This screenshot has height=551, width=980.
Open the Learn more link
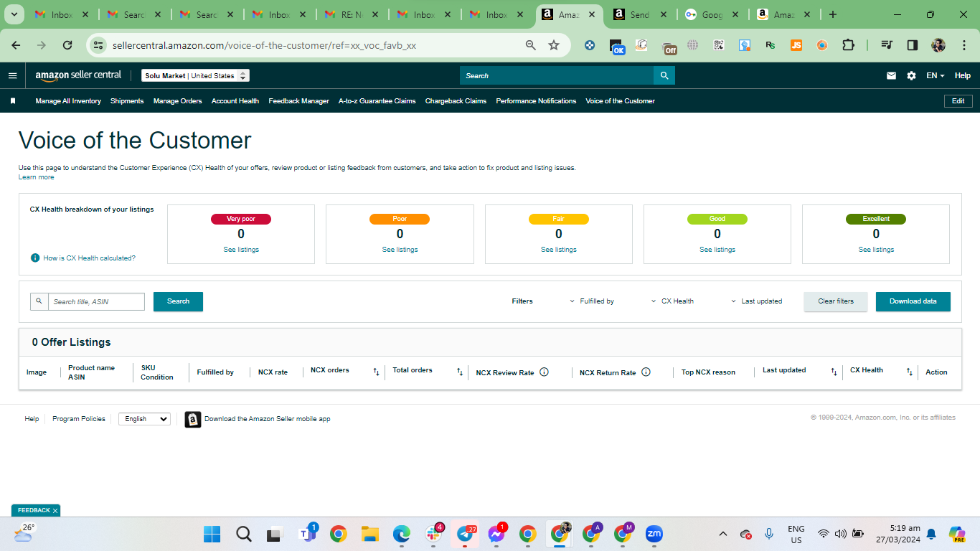pos(36,177)
